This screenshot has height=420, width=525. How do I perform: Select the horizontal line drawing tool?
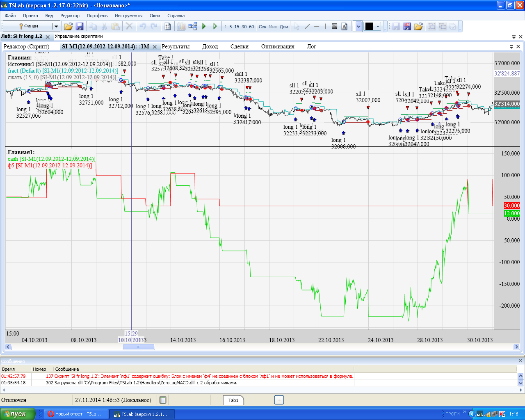[316, 27]
